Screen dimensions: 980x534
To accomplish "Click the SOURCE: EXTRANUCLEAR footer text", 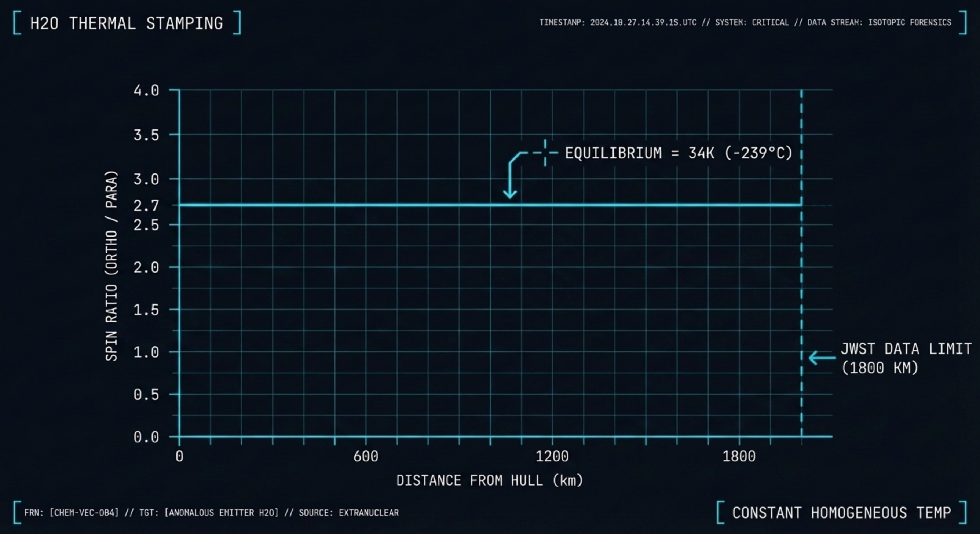I will 348,513.
